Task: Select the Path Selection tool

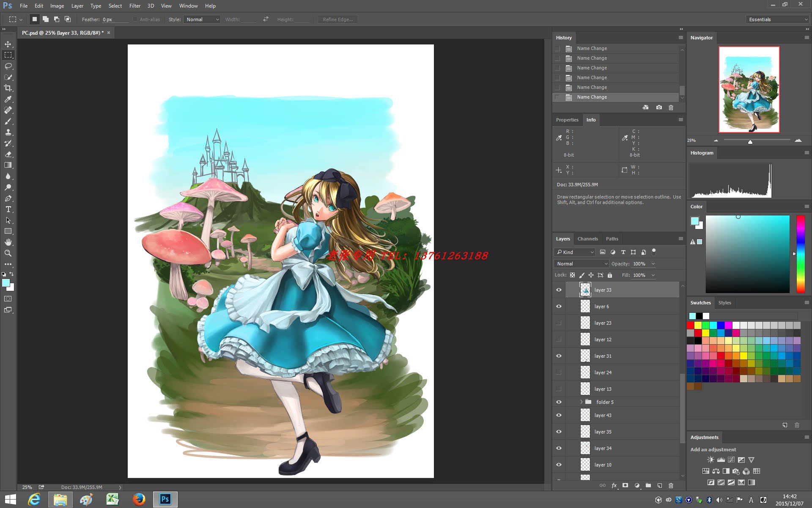Action: point(8,220)
